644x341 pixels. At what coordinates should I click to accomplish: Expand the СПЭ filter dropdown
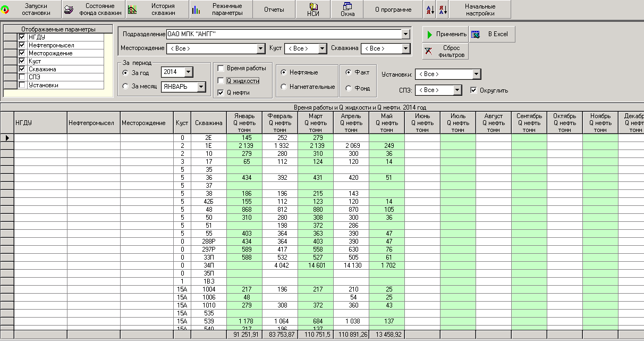[x=457, y=90]
